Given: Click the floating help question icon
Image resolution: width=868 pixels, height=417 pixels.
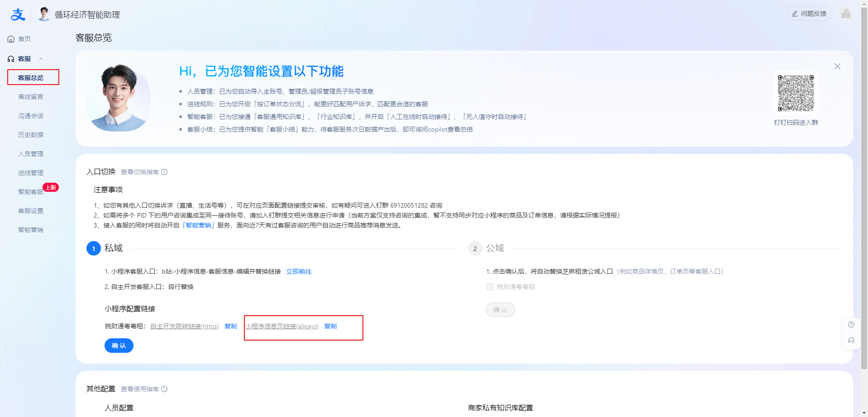Looking at the screenshot, I should [x=851, y=325].
